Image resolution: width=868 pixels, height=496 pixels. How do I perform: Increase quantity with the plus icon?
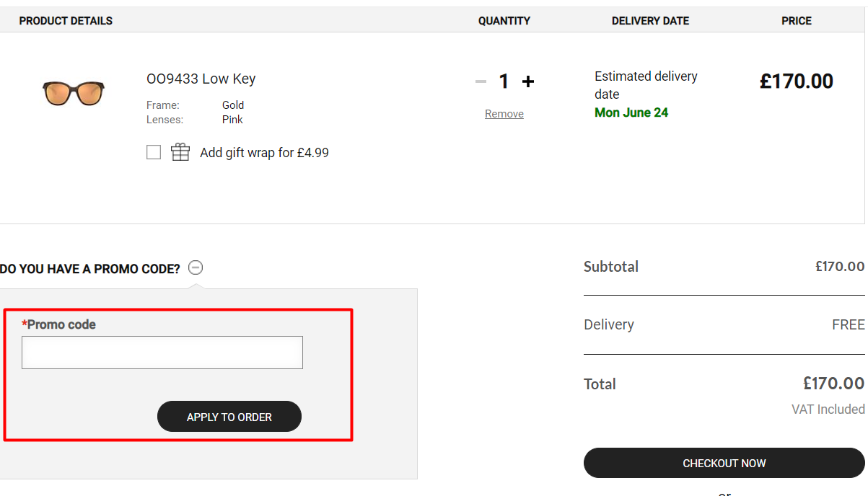click(528, 81)
